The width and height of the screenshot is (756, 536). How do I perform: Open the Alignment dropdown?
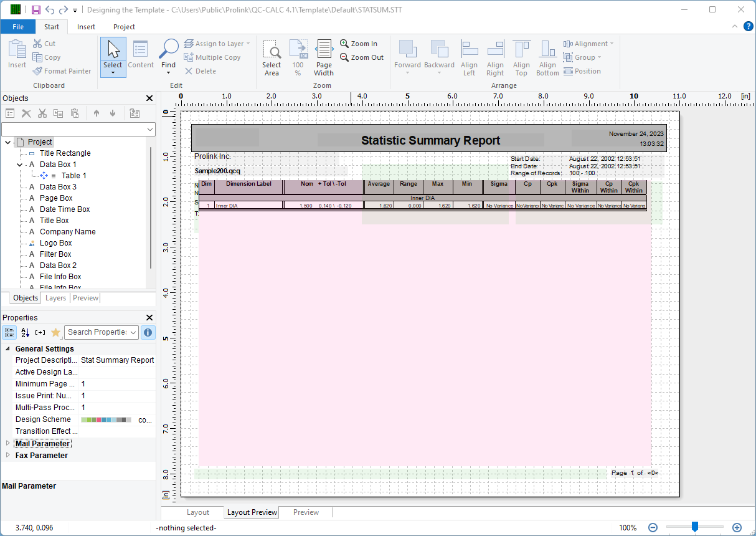coord(588,44)
